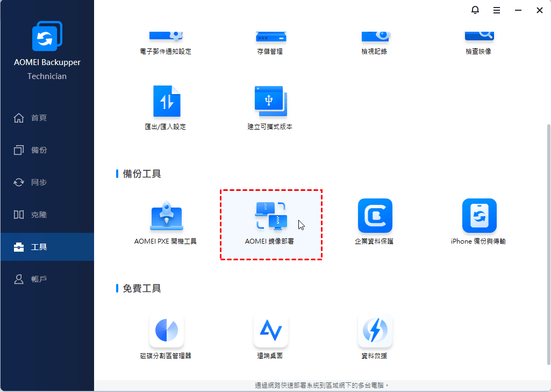Open 匯出/匯入設定 tool
This screenshot has width=551, height=392.
coord(166,108)
